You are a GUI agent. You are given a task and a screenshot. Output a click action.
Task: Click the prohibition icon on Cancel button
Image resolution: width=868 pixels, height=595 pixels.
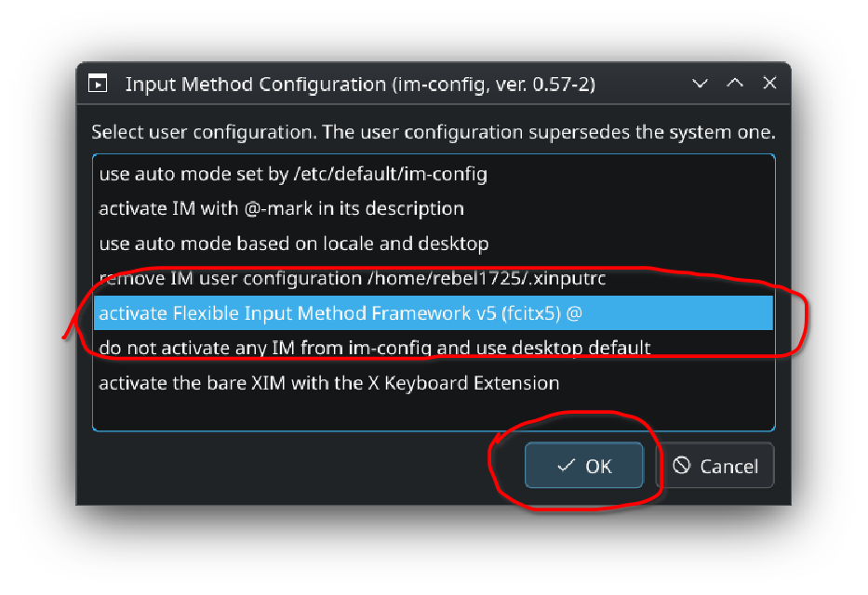(682, 466)
